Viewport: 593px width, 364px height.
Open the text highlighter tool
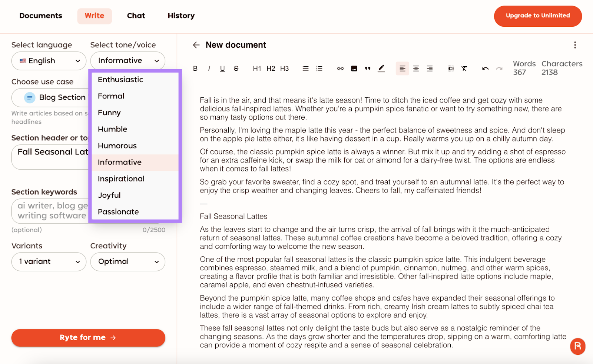[x=381, y=69]
